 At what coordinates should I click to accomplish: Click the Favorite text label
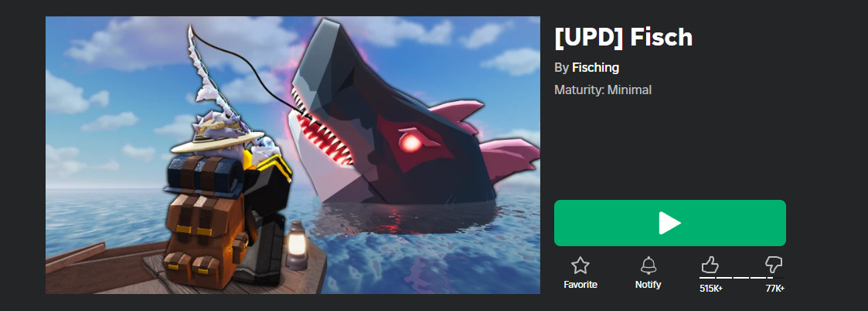(580, 285)
